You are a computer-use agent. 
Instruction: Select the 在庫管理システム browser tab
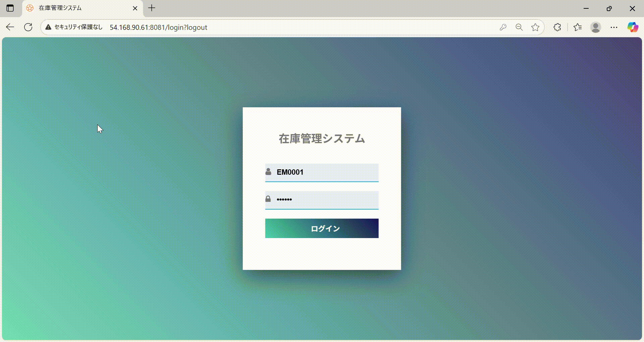tap(77, 8)
